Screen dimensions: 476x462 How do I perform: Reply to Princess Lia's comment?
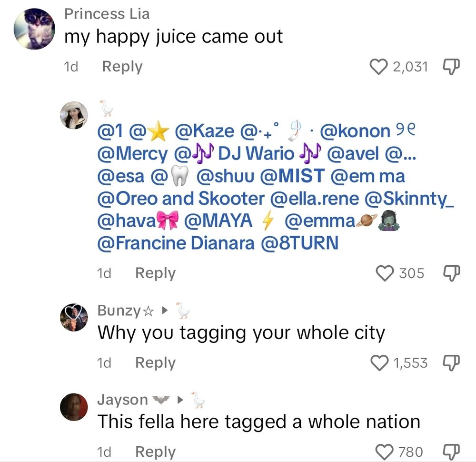click(x=122, y=67)
